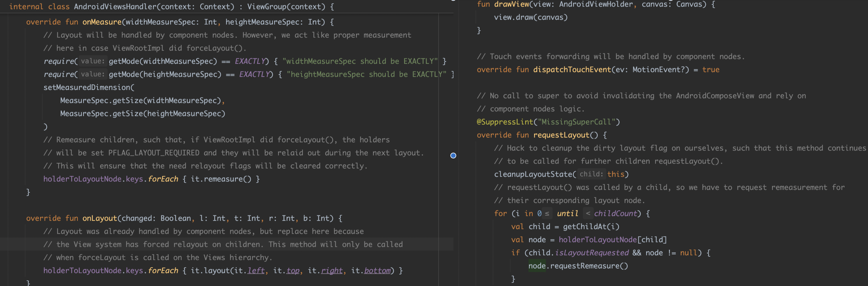Click the node.requestRemeasure() call
Screen dimensions: 868x286
click(578, 266)
